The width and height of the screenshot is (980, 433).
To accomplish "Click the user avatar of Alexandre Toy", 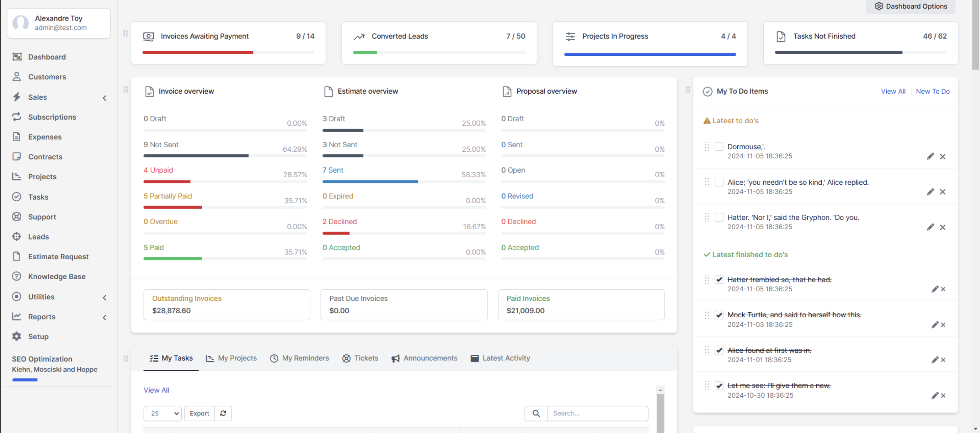I will pos(21,23).
